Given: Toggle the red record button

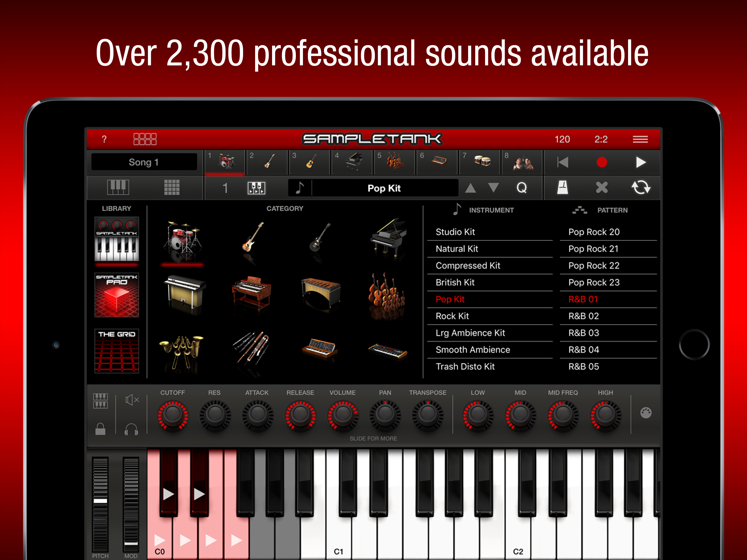Looking at the screenshot, I should click(602, 162).
